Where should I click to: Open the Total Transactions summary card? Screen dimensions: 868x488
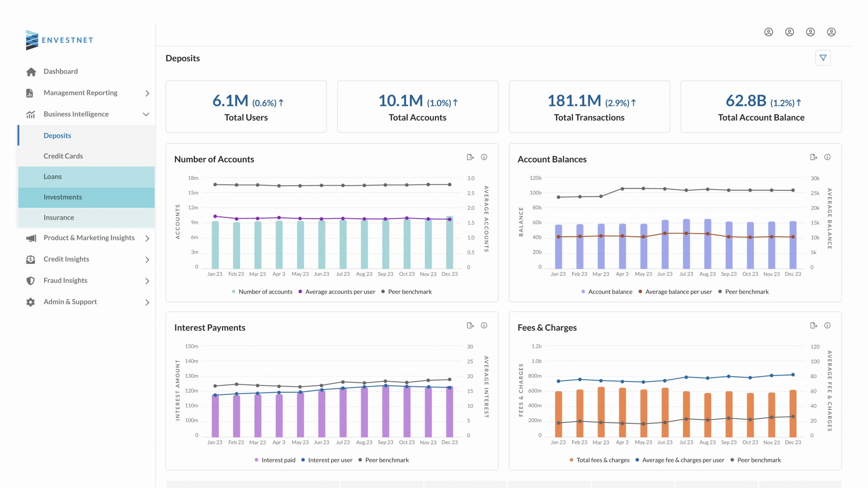pyautogui.click(x=589, y=107)
